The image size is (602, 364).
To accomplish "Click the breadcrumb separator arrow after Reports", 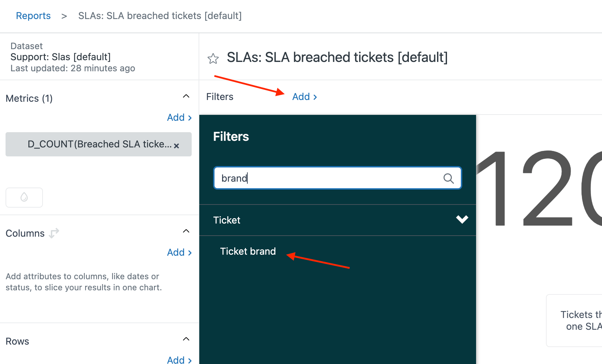I will click(64, 16).
